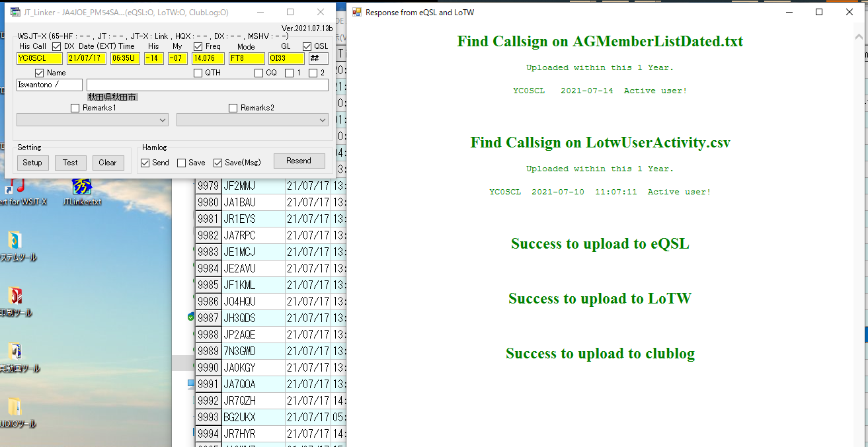Click the Mode field FT8

tap(247, 58)
